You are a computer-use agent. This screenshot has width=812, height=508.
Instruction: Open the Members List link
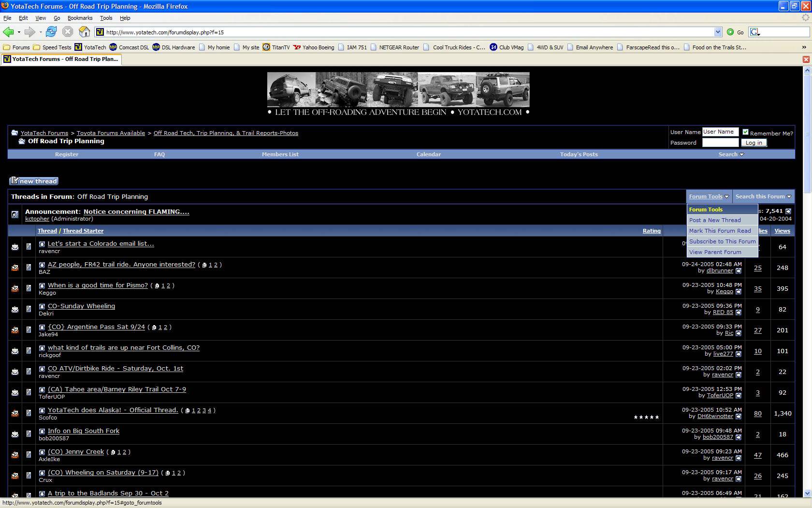point(280,154)
